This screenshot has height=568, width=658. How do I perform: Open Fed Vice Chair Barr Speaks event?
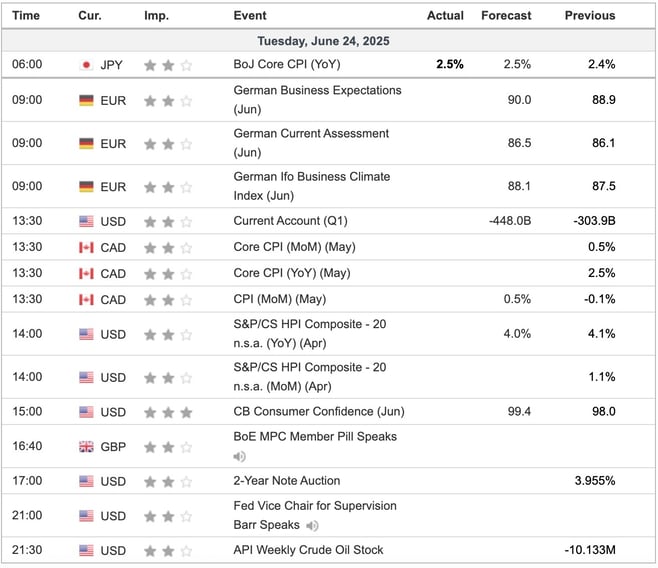coord(315,515)
